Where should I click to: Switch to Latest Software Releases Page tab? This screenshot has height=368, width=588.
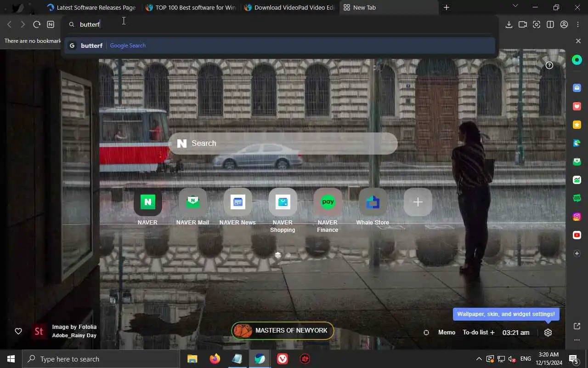[x=91, y=7]
